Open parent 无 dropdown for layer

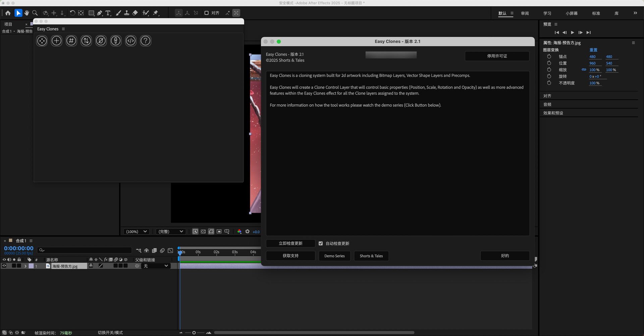coord(156,266)
